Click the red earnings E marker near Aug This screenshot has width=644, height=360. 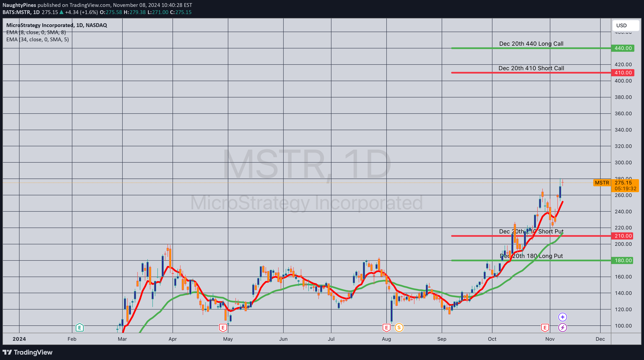pyautogui.click(x=386, y=327)
